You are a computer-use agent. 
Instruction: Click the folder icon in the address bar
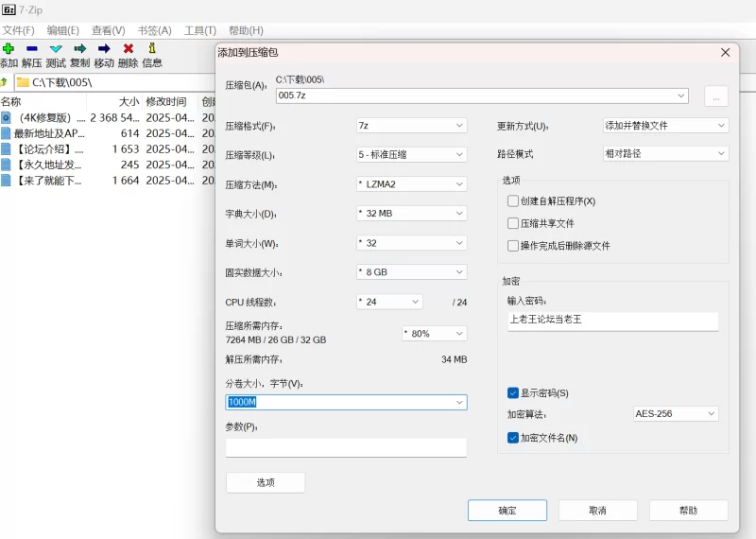pyautogui.click(x=23, y=82)
